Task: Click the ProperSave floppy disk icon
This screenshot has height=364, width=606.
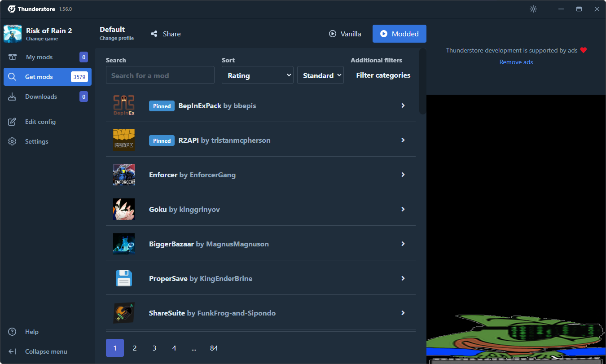Action: coord(124,278)
